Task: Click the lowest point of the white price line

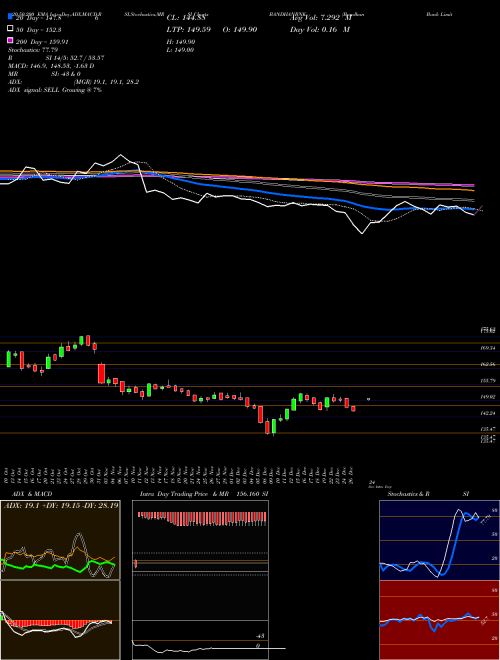Action: pyautogui.click(x=362, y=233)
